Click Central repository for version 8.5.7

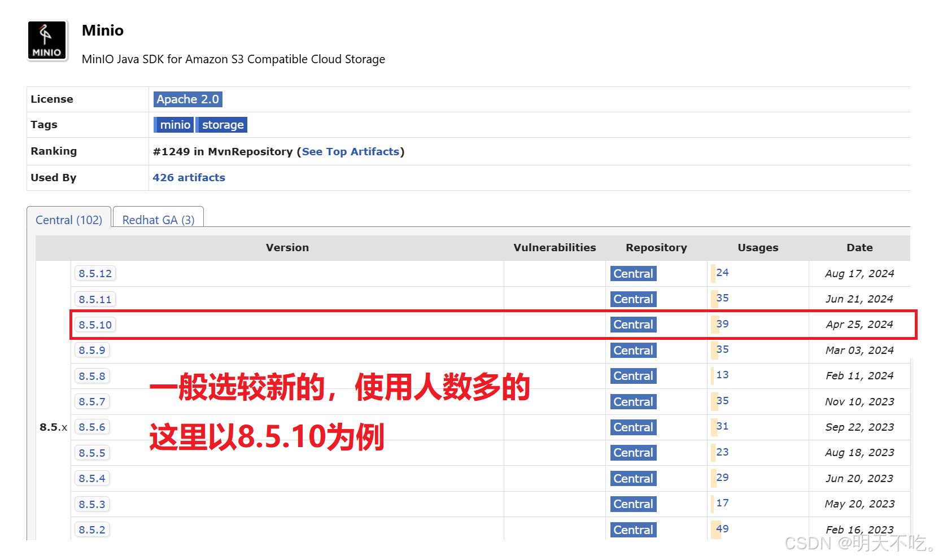pyautogui.click(x=633, y=402)
